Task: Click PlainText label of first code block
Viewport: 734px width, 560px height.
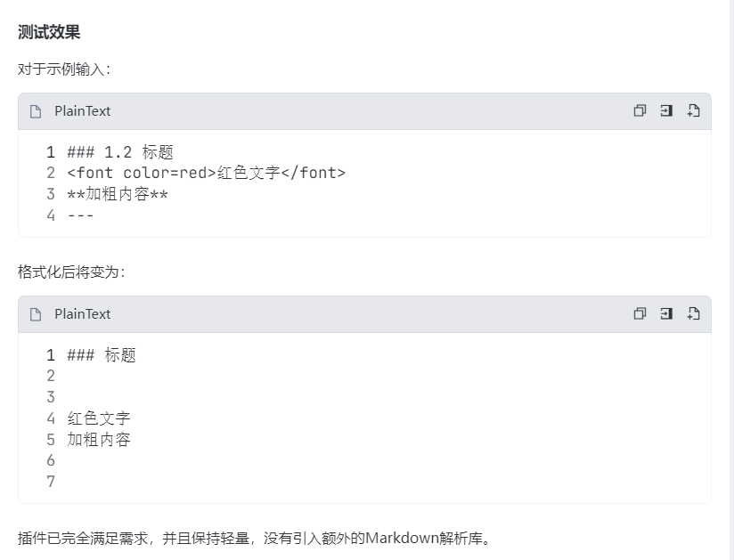Action: [x=82, y=111]
